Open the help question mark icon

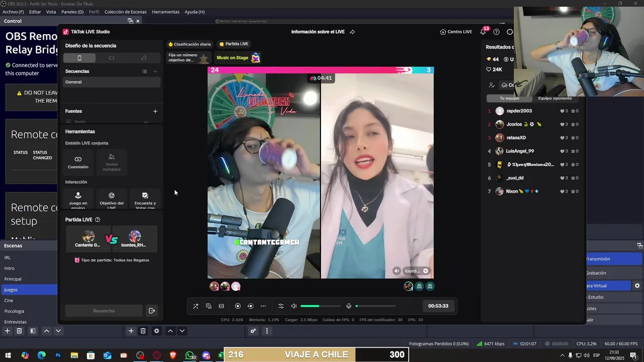[x=497, y=32]
